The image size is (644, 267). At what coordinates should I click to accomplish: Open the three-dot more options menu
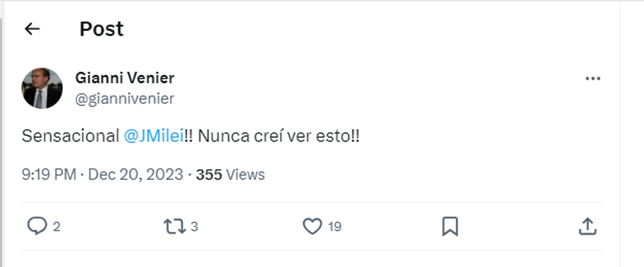[x=592, y=79]
